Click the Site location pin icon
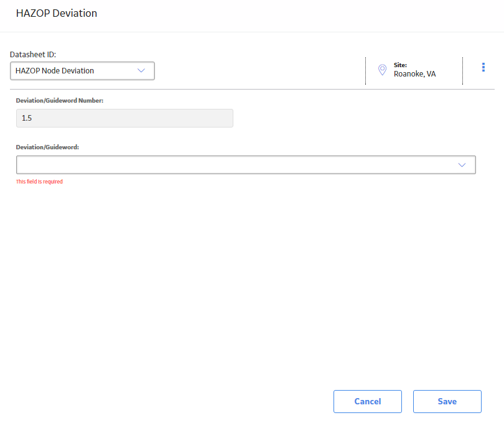The image size is (504, 423). click(382, 70)
